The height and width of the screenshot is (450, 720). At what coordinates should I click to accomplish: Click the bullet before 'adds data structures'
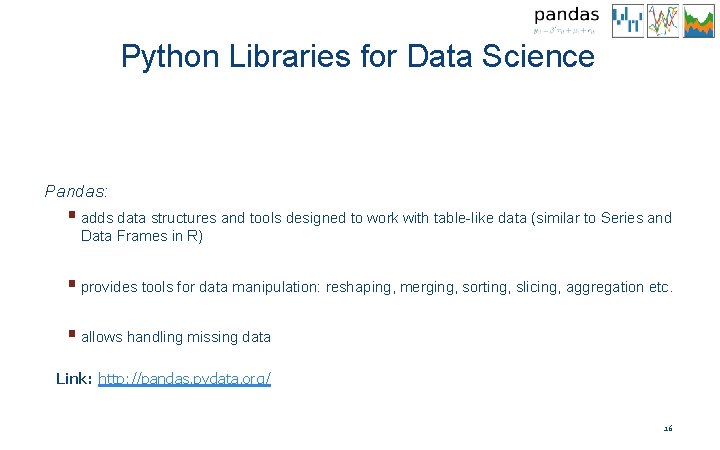click(73, 216)
